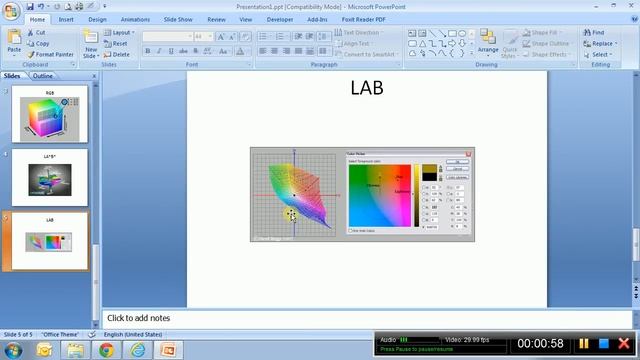Go to the Foxit Reader PDF tab

pyautogui.click(x=363, y=19)
